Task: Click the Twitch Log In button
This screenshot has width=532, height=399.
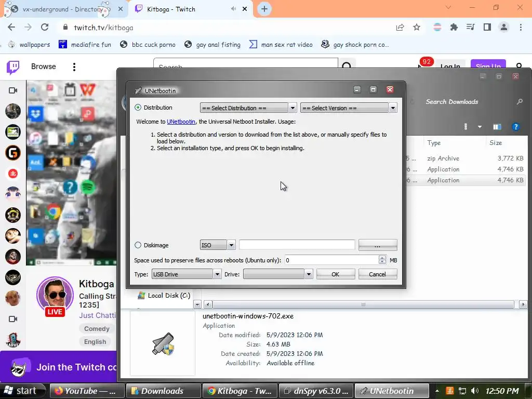Action: click(450, 64)
